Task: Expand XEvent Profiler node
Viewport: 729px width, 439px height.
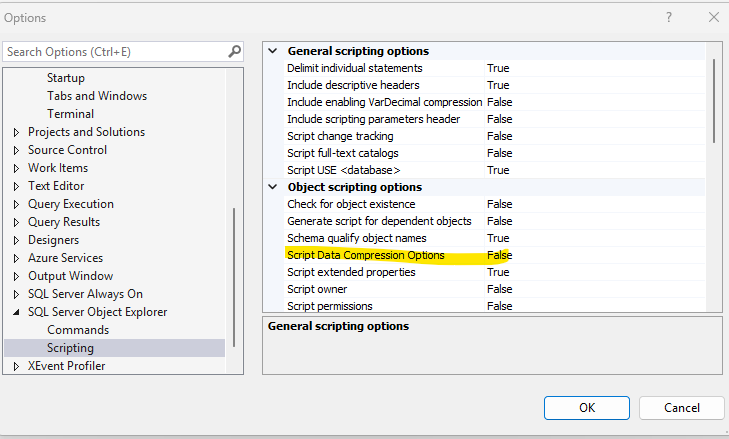Action: coord(16,366)
